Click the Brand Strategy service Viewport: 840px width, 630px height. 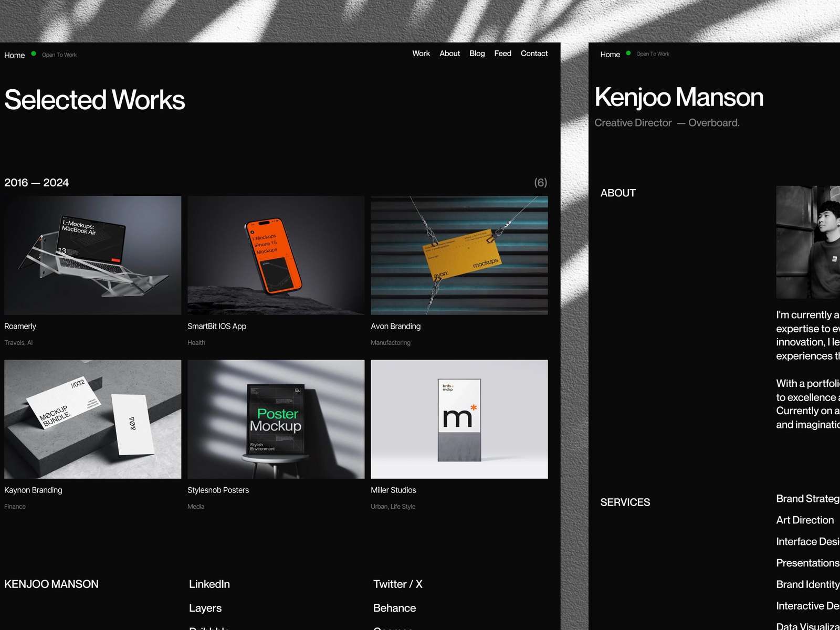pos(808,499)
